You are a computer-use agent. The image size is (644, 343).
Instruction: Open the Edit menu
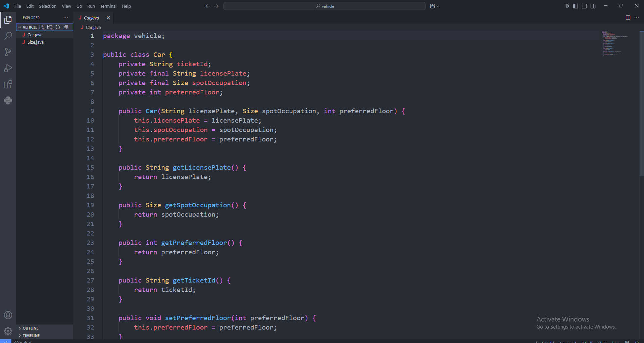30,6
